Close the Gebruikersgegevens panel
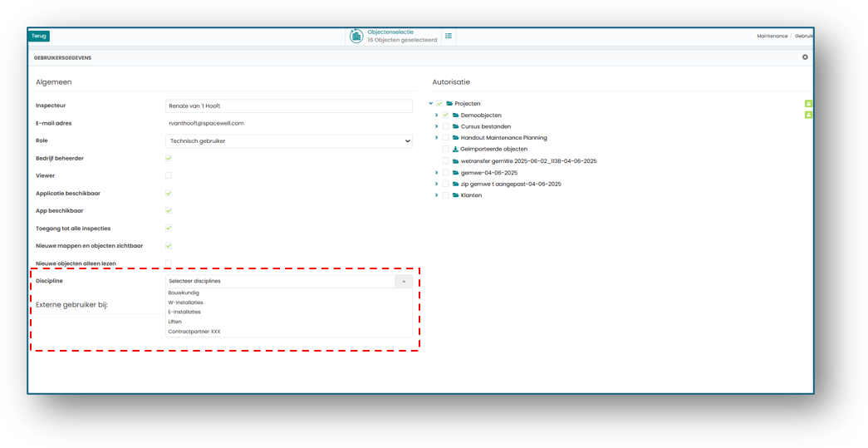This screenshot has width=868, height=448. coord(805,57)
